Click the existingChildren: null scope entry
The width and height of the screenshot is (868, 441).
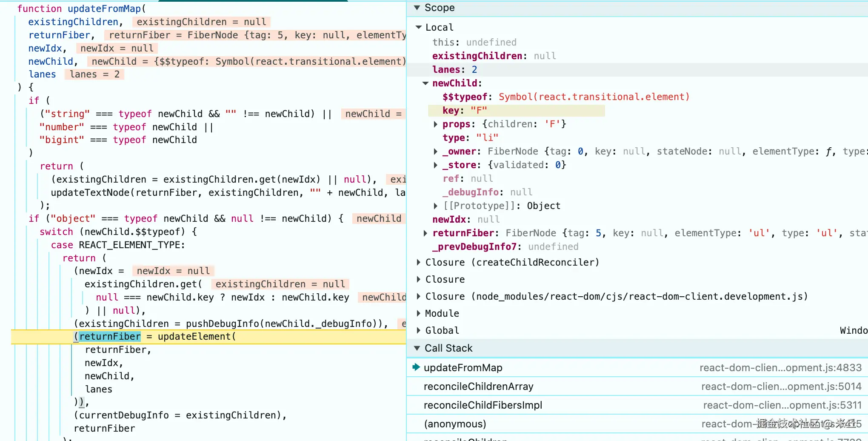494,56
